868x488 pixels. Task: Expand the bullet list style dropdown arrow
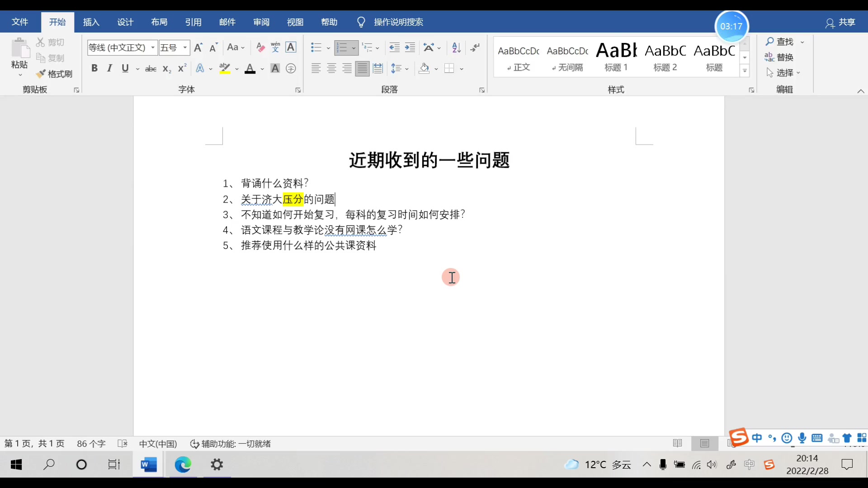(328, 48)
